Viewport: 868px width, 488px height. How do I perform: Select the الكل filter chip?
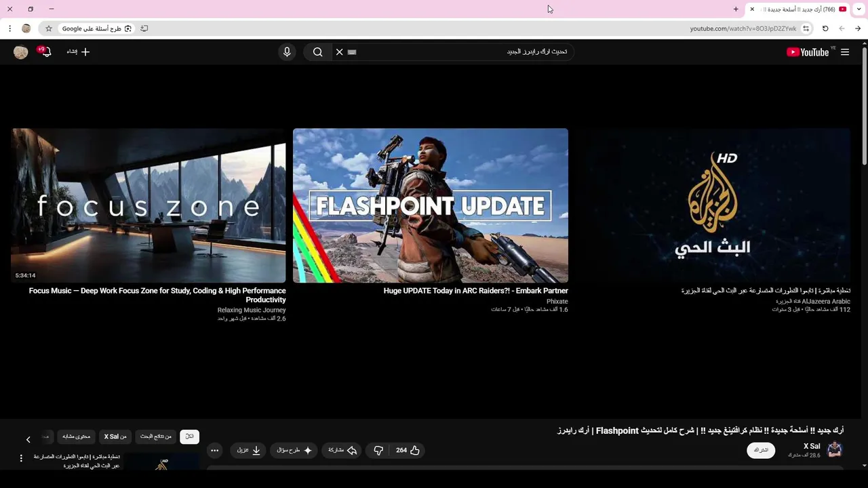tap(189, 436)
